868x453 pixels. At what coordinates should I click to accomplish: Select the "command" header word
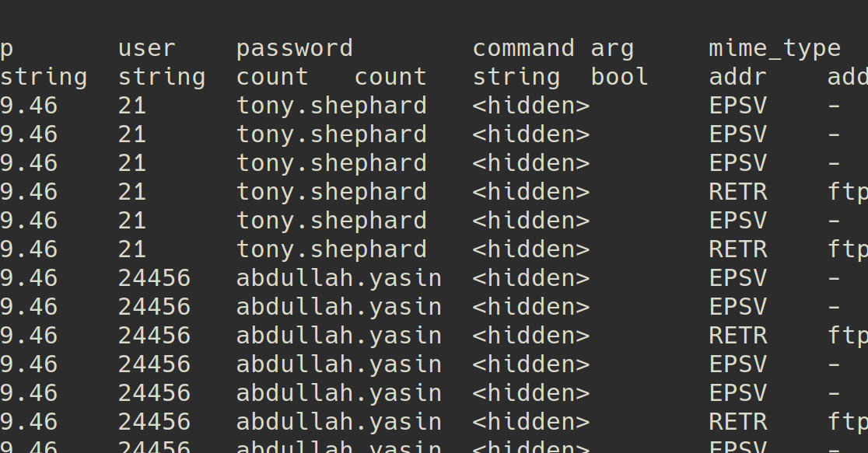tap(523, 48)
